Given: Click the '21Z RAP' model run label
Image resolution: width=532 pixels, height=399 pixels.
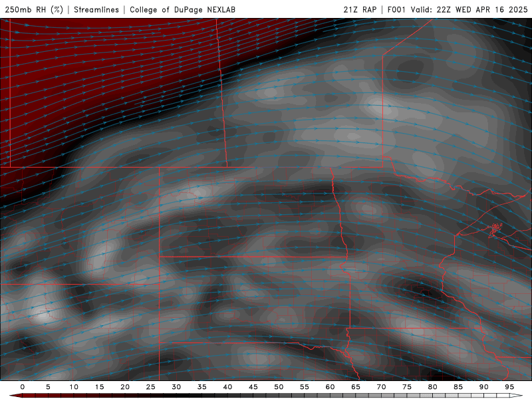Looking at the screenshot, I should pos(360,9).
